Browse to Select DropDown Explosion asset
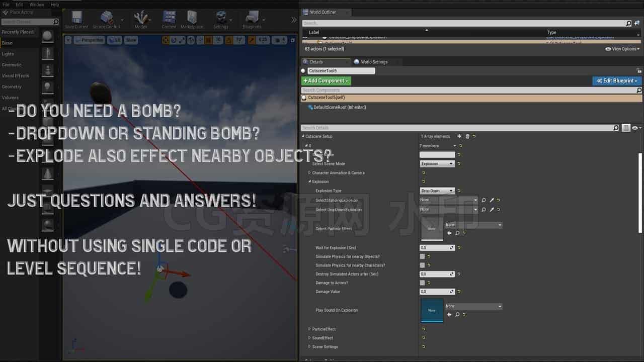The height and width of the screenshot is (362, 644). coord(484,210)
